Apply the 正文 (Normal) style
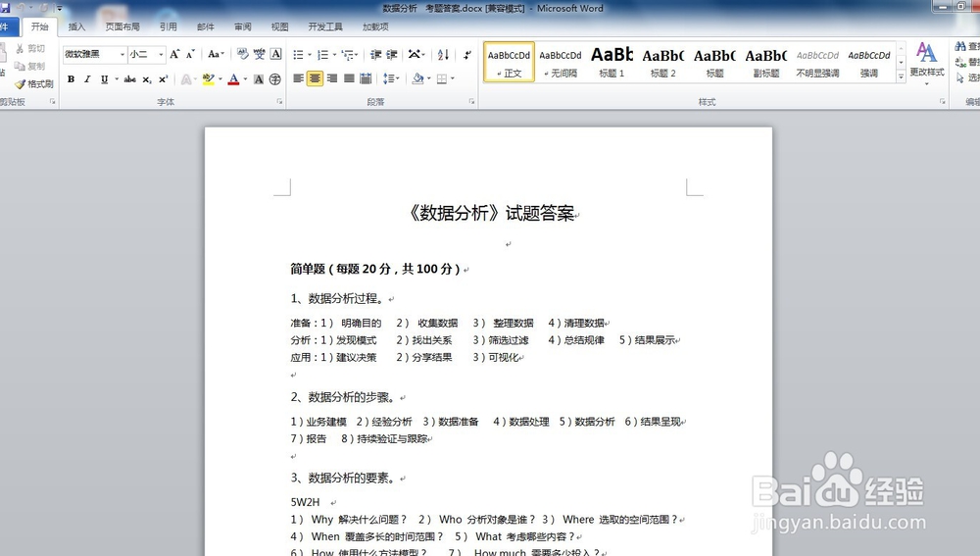The image size is (980, 556). pyautogui.click(x=509, y=62)
